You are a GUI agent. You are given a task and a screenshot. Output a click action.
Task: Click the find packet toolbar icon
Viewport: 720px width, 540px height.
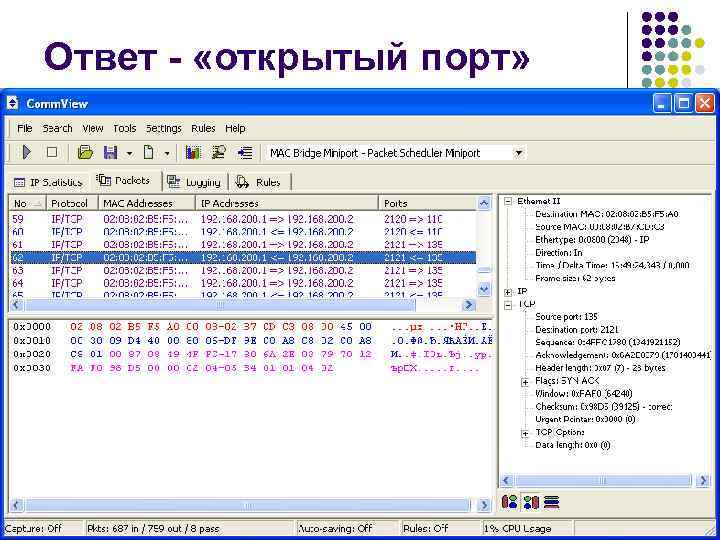point(219,152)
